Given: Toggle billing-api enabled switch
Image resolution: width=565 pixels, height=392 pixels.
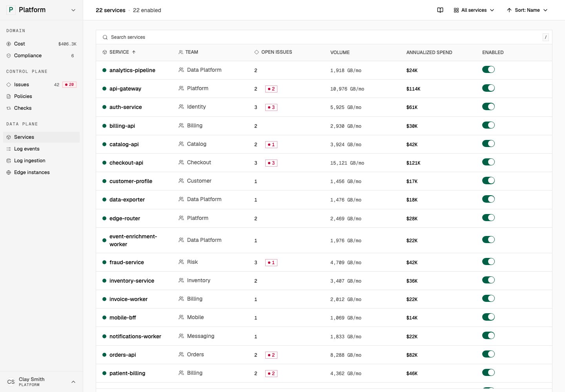Looking at the screenshot, I should (488, 125).
